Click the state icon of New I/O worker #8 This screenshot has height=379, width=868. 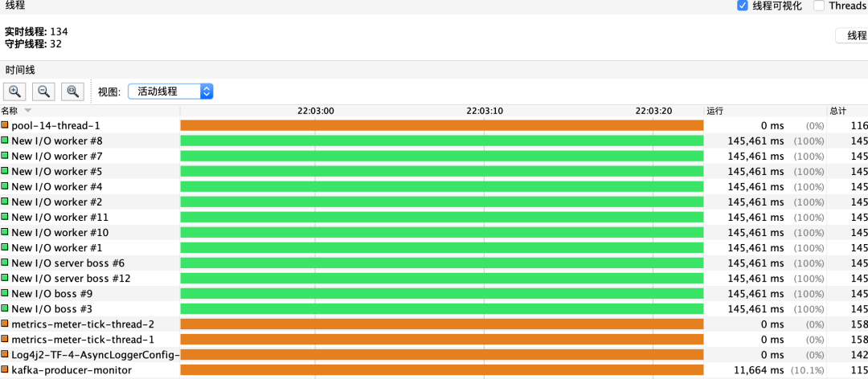pyautogui.click(x=5, y=141)
